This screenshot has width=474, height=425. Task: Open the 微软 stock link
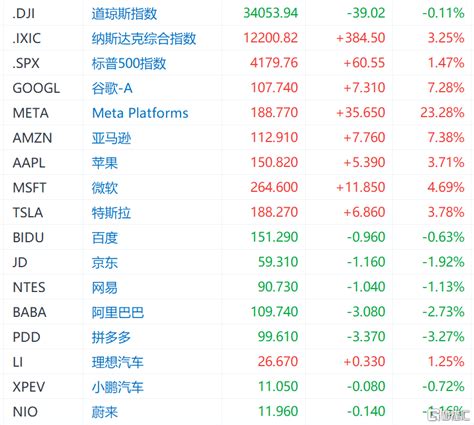pos(105,188)
